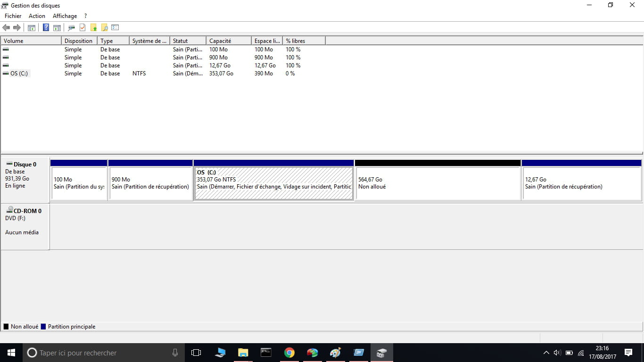Viewport: 644px width, 362px height.
Task: Click the folder with magnifier icon
Action: [105, 28]
